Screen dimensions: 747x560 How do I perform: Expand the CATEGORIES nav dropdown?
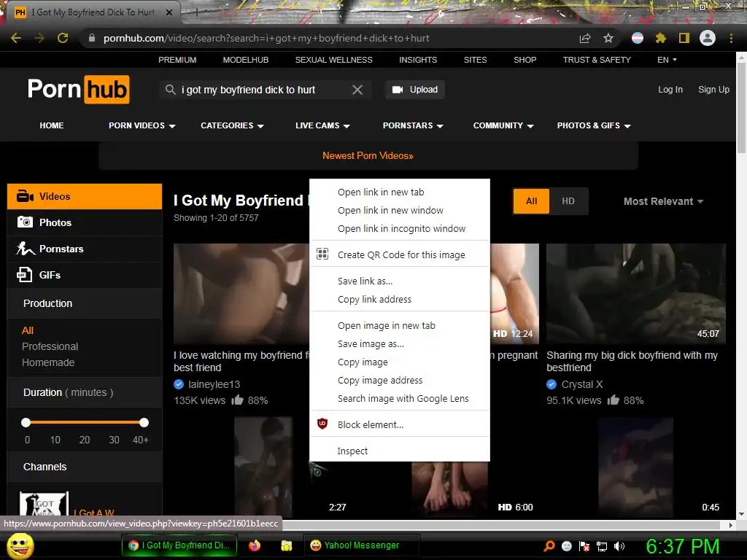[232, 125]
